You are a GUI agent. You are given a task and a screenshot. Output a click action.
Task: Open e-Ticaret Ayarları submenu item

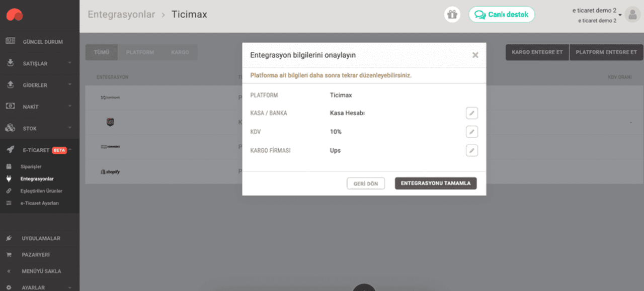[x=39, y=203]
